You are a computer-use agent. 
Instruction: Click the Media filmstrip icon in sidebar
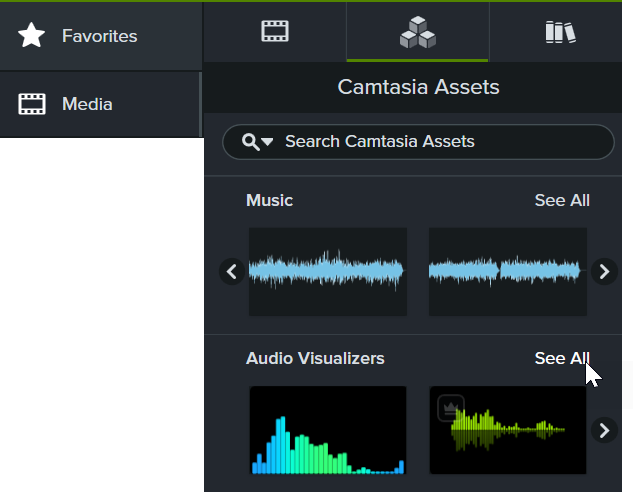pyautogui.click(x=32, y=104)
